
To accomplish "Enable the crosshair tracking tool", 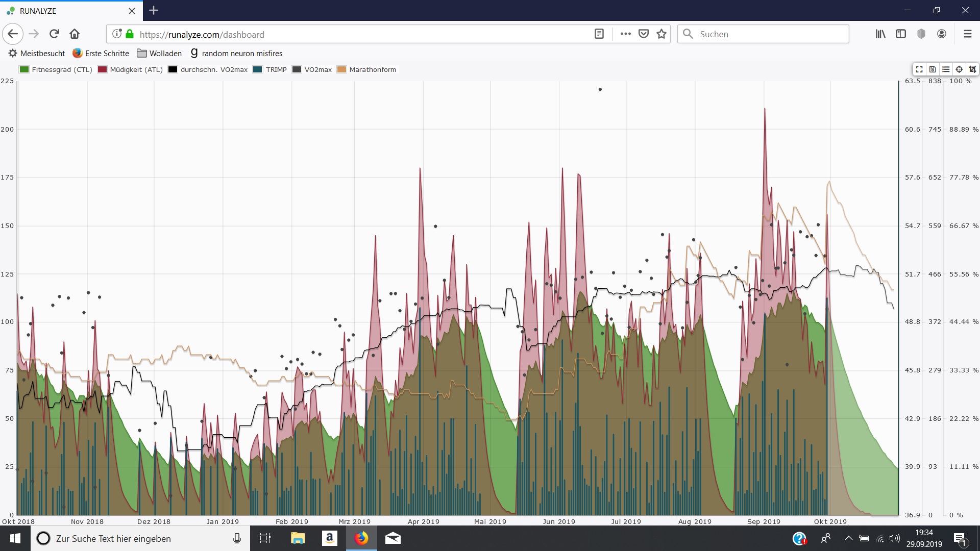I will 959,69.
